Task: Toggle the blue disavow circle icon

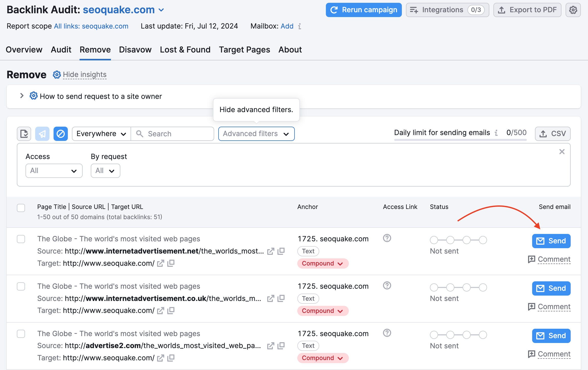Action: pyautogui.click(x=61, y=134)
